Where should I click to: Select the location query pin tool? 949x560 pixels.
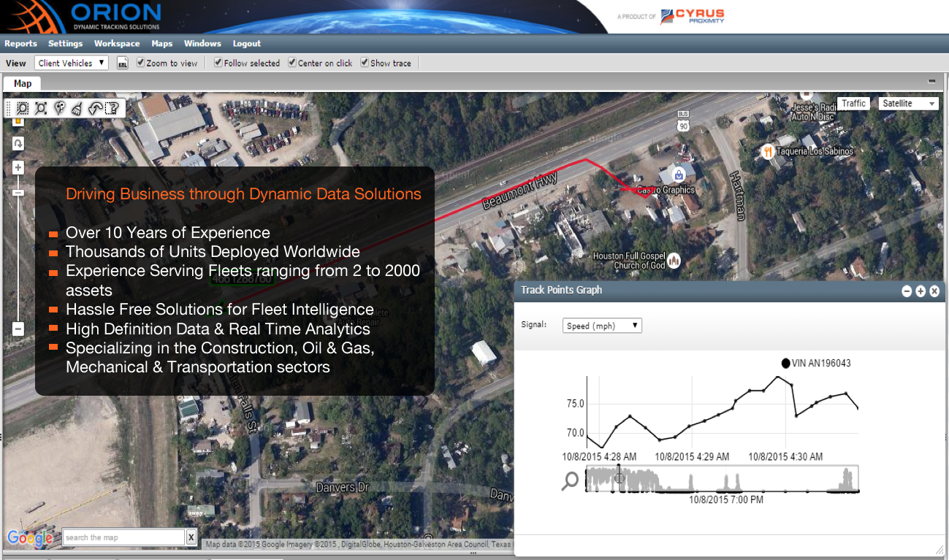(59, 109)
